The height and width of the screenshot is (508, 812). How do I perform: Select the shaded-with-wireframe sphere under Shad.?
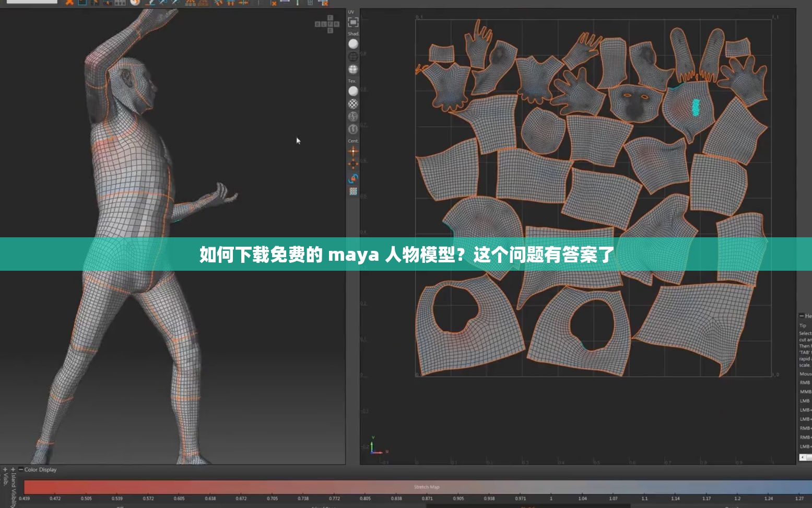click(353, 69)
